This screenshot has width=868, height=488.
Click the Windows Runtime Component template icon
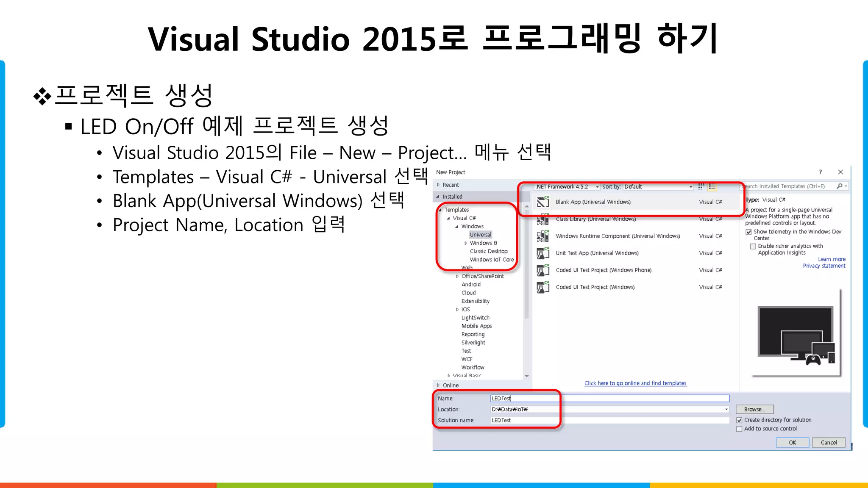coord(543,236)
